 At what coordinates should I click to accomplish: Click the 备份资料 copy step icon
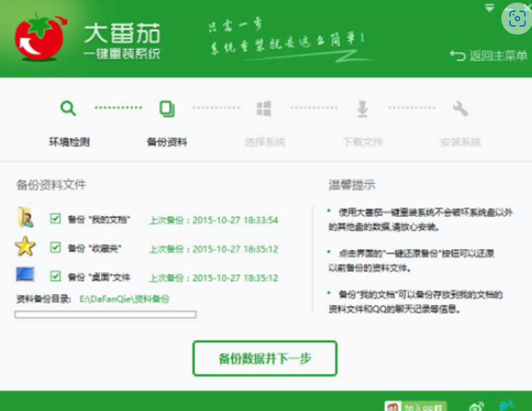[x=166, y=108]
